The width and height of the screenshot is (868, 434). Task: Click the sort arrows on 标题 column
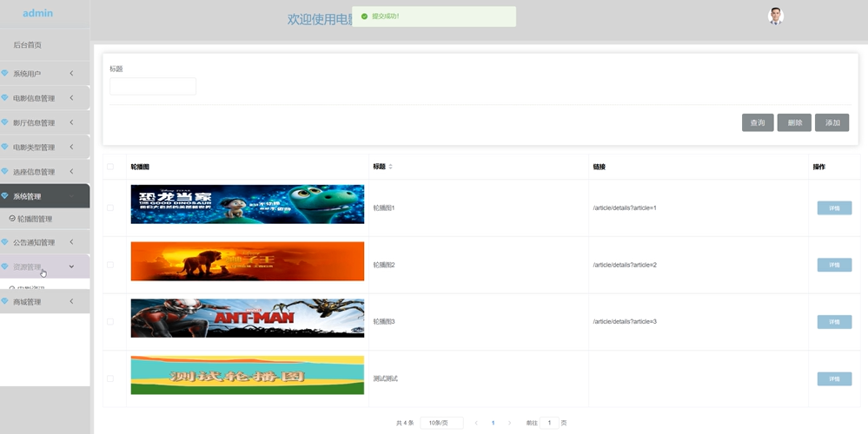[x=390, y=167]
